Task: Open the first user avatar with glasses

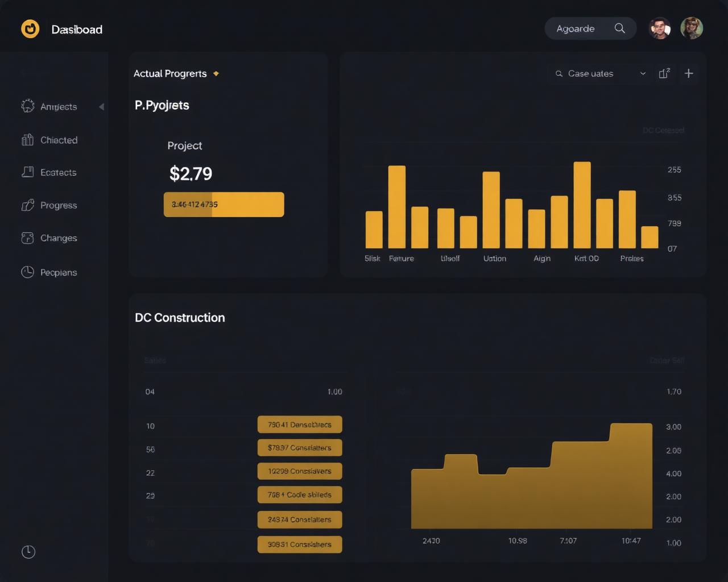Action: pyautogui.click(x=660, y=28)
